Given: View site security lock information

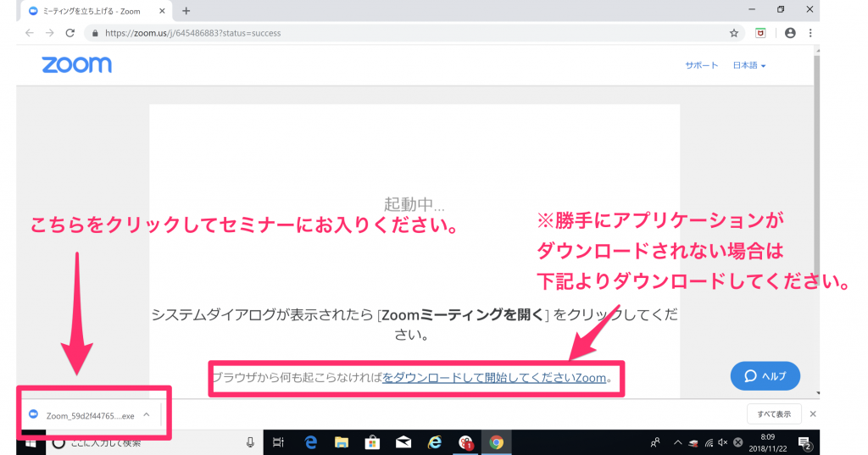Looking at the screenshot, I should [x=95, y=33].
